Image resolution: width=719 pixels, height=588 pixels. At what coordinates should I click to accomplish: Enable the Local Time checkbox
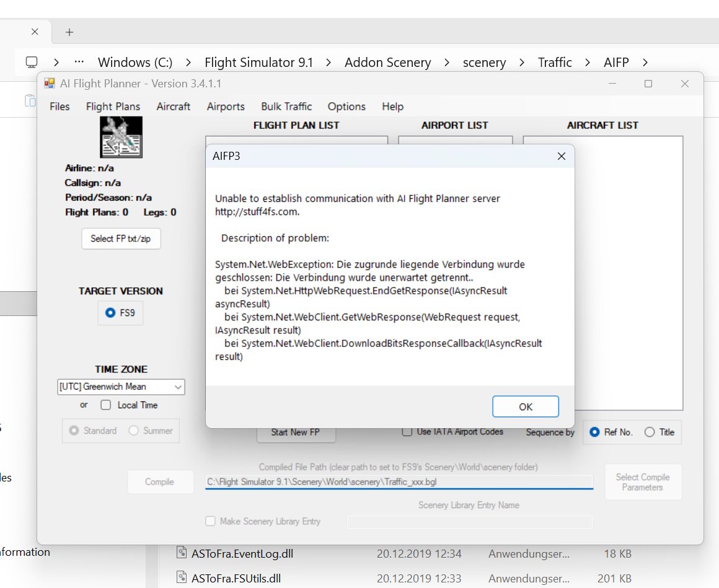tap(106, 405)
